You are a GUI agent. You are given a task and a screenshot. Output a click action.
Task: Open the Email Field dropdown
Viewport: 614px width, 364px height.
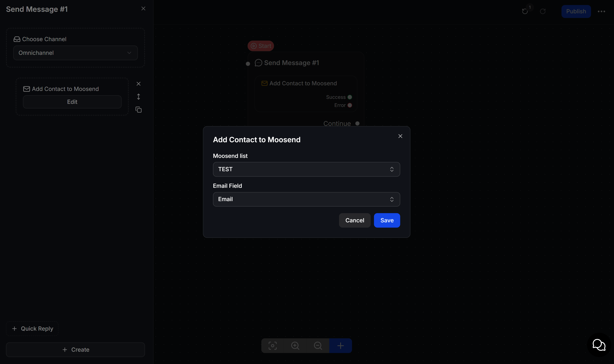(x=306, y=199)
